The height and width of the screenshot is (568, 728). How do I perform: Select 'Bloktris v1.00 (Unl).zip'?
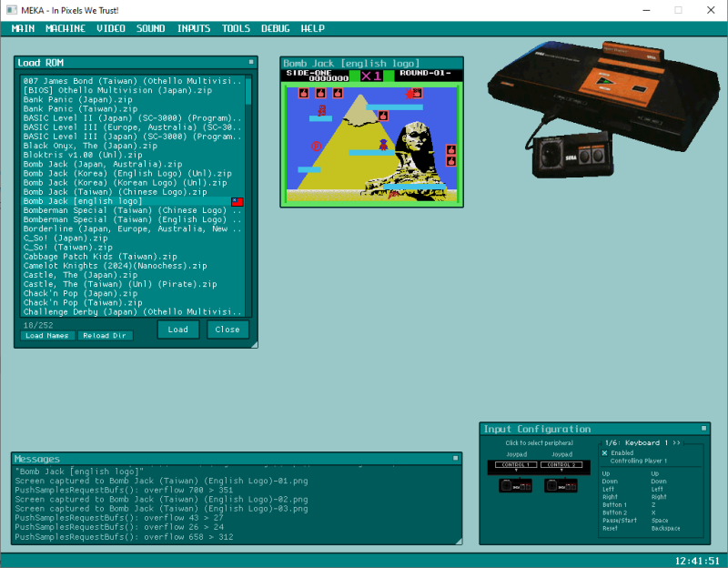point(133,155)
